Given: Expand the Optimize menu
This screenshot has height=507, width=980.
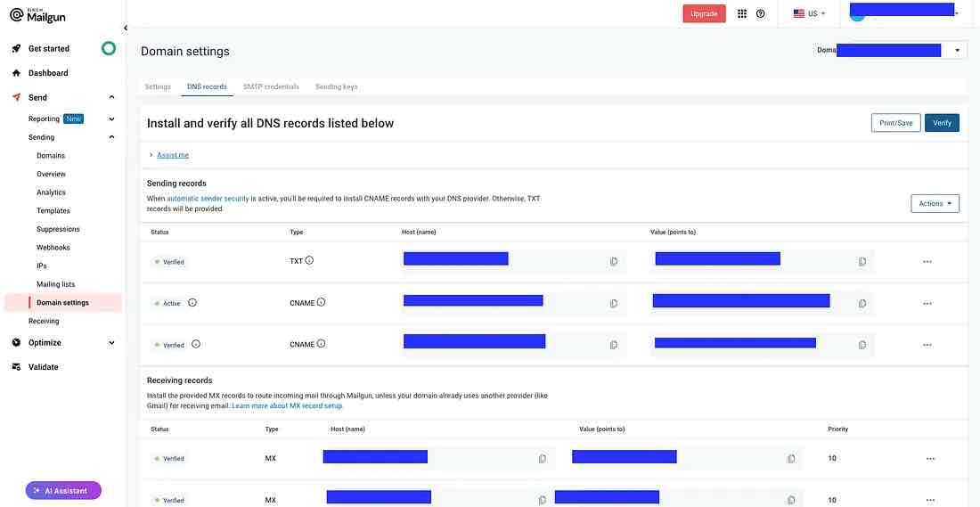Looking at the screenshot, I should [x=112, y=342].
